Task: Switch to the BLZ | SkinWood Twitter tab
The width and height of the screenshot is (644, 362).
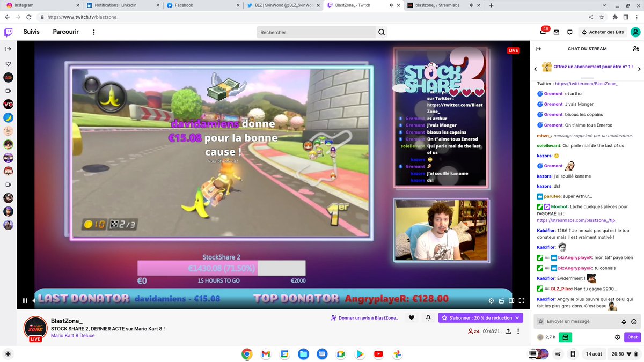Action: click(282, 5)
